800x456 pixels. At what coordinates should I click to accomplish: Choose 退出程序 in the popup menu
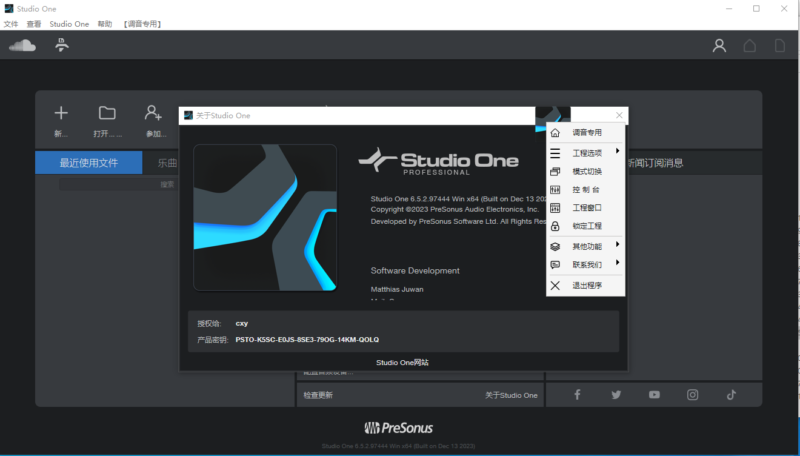click(x=586, y=286)
